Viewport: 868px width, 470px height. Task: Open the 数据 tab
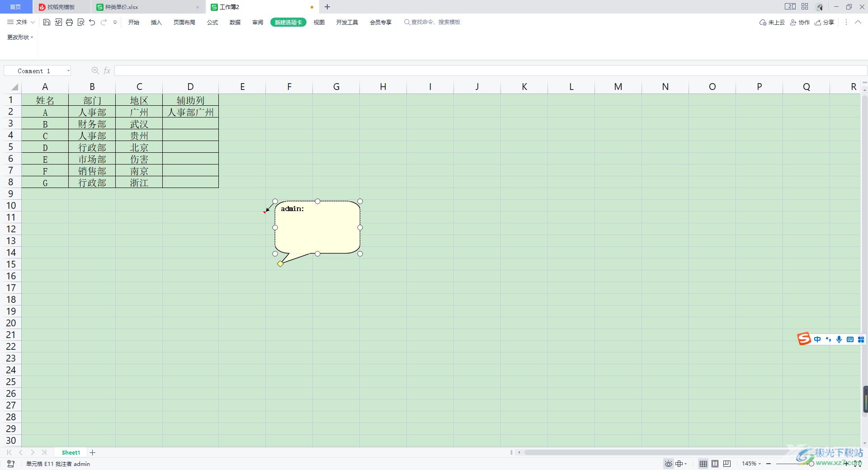235,22
